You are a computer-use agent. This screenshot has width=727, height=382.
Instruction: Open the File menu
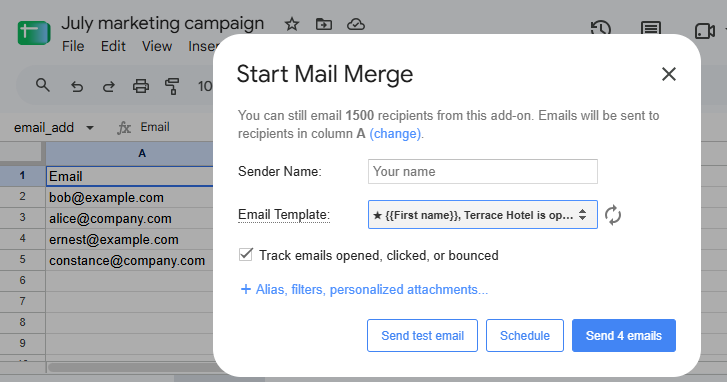(x=73, y=46)
